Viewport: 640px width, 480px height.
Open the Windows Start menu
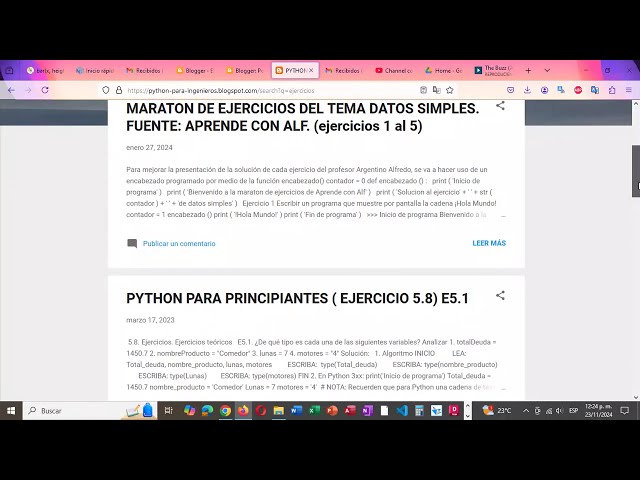tap(11, 411)
